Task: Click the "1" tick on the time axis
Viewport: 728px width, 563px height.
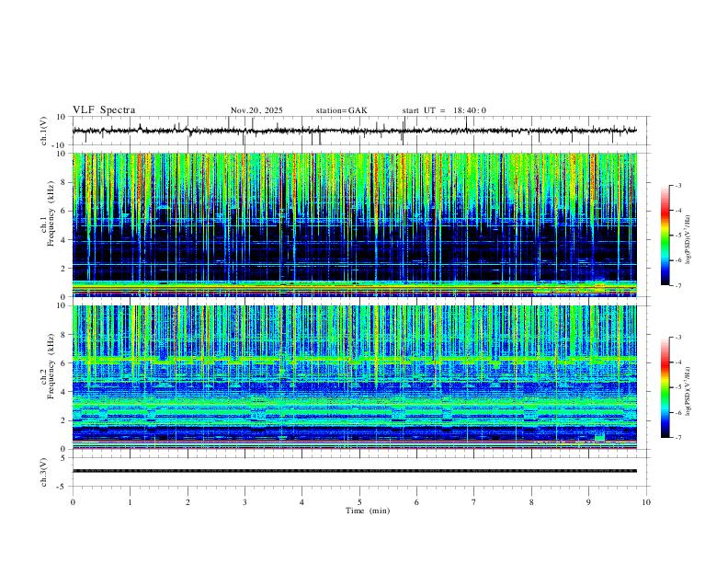Action: coord(130,502)
